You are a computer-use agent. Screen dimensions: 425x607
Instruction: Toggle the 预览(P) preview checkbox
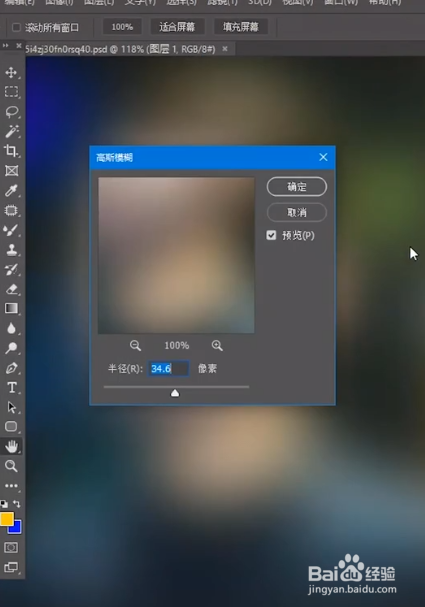271,235
